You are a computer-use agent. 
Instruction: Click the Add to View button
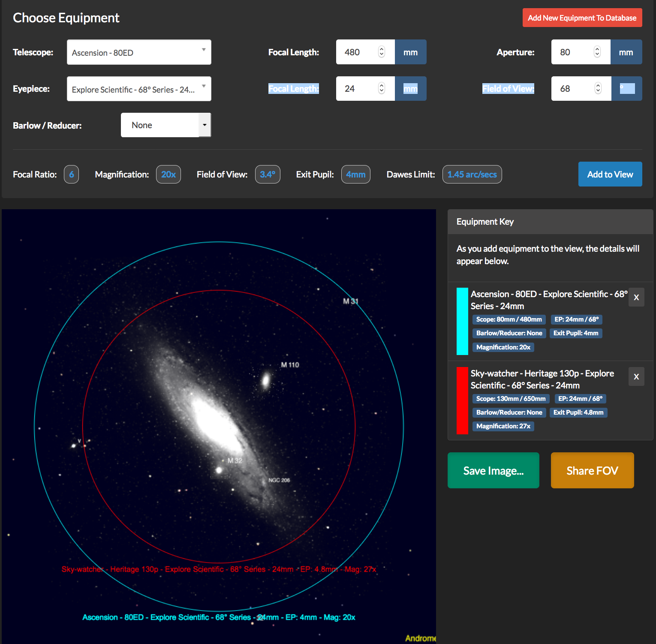pos(610,174)
